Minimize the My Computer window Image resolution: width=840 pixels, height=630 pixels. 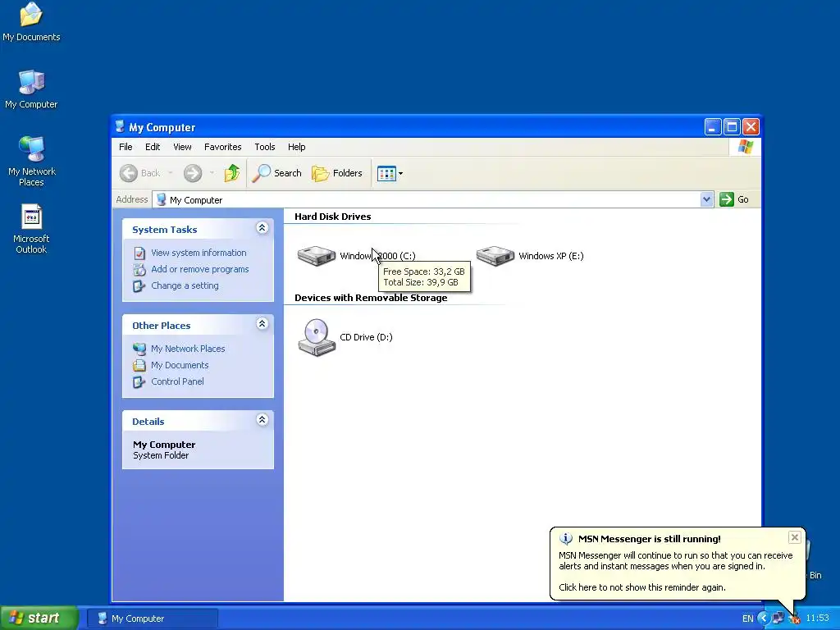[x=713, y=127]
